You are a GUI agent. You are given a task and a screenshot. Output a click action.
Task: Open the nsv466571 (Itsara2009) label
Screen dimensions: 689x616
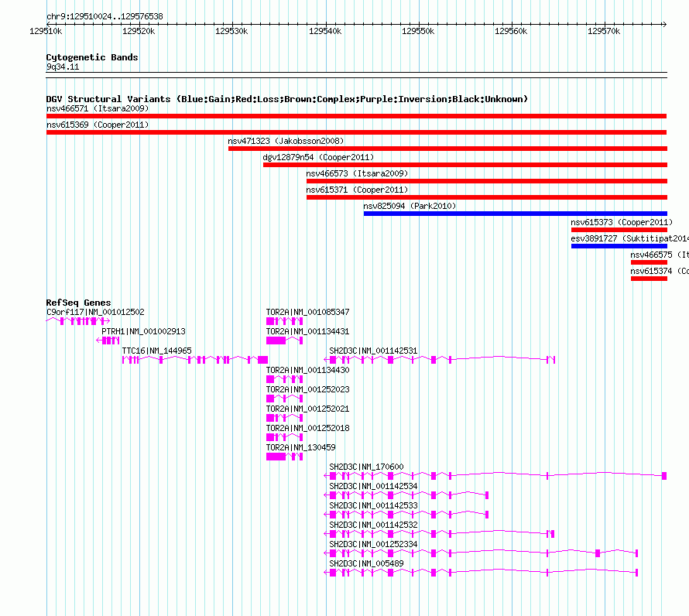pos(98,108)
